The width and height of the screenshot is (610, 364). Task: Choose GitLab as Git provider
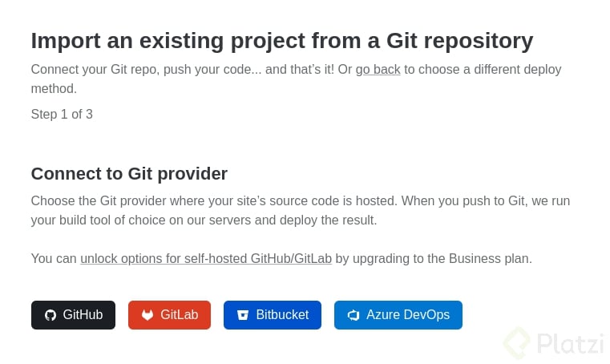coord(169,315)
